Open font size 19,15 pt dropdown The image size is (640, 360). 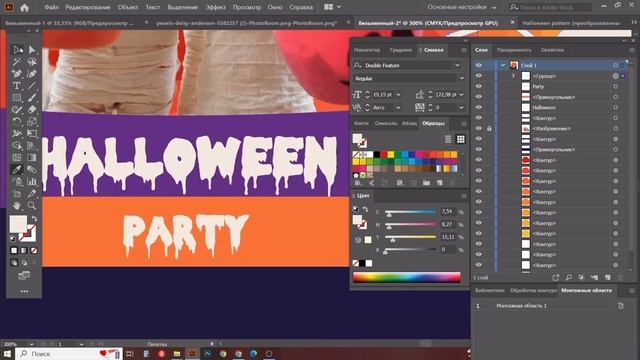398,95
